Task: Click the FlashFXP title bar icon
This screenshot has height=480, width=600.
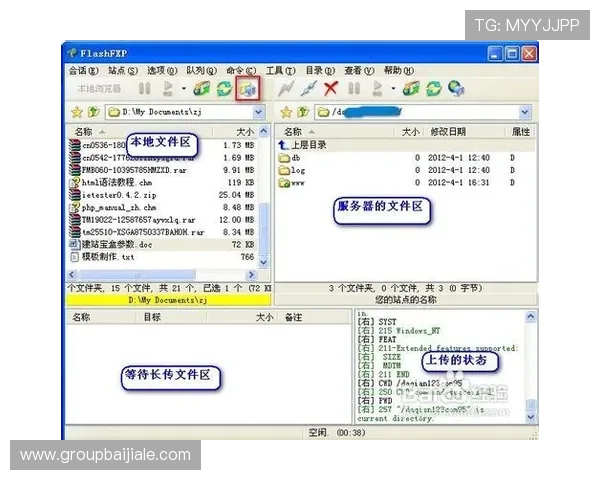Action: [72, 53]
